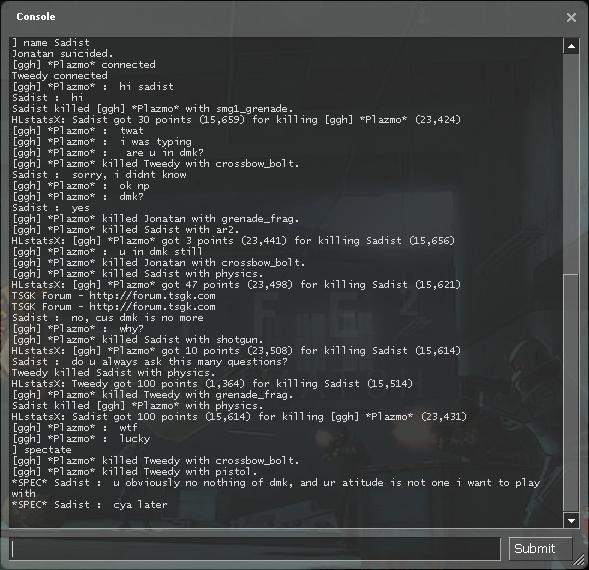Click the 'spectate' command line
This screenshot has height=570, width=589.
point(42,449)
